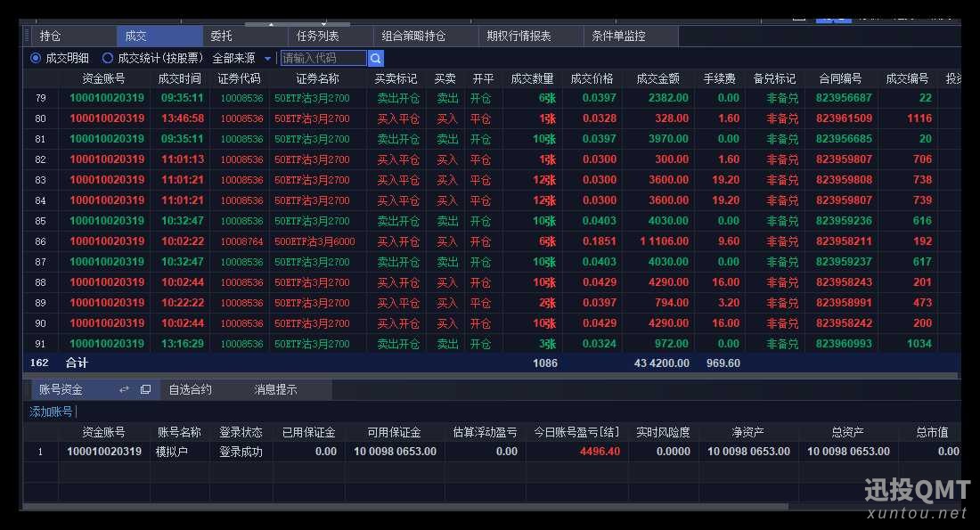Open the 全部来源 source dropdown
This screenshot has height=530, width=980.
pos(241,58)
